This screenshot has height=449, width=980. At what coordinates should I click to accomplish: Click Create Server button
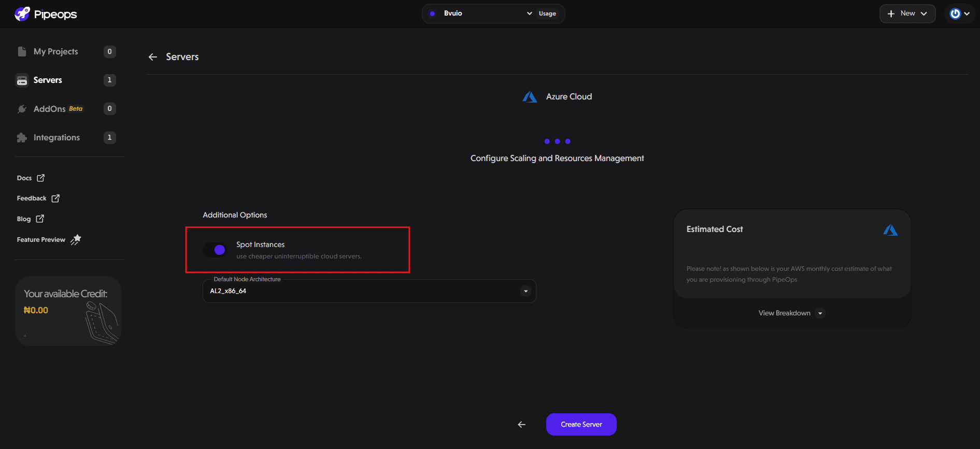581,424
